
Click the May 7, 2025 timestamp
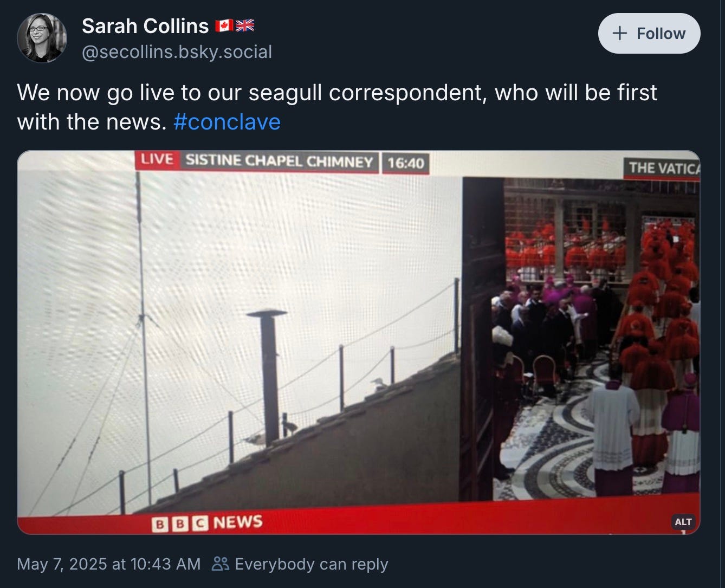108,564
